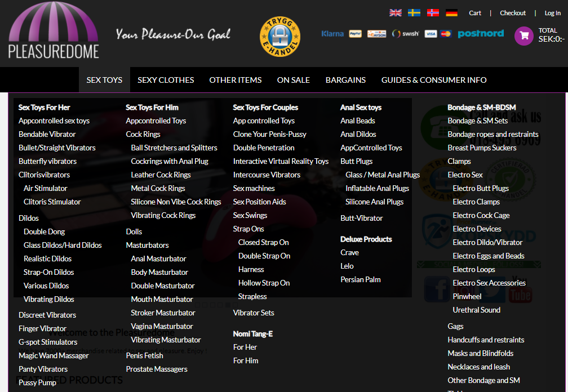Go to Checkout

pos(513,13)
